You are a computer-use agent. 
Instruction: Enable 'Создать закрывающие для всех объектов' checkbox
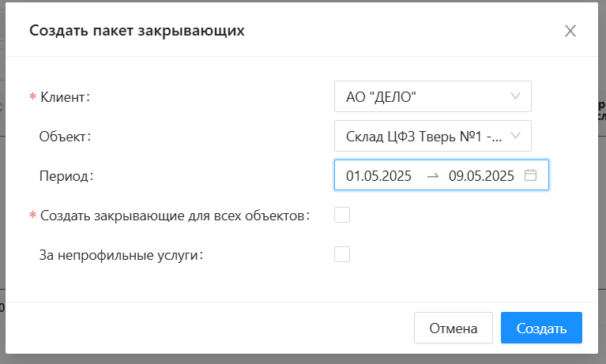342,215
